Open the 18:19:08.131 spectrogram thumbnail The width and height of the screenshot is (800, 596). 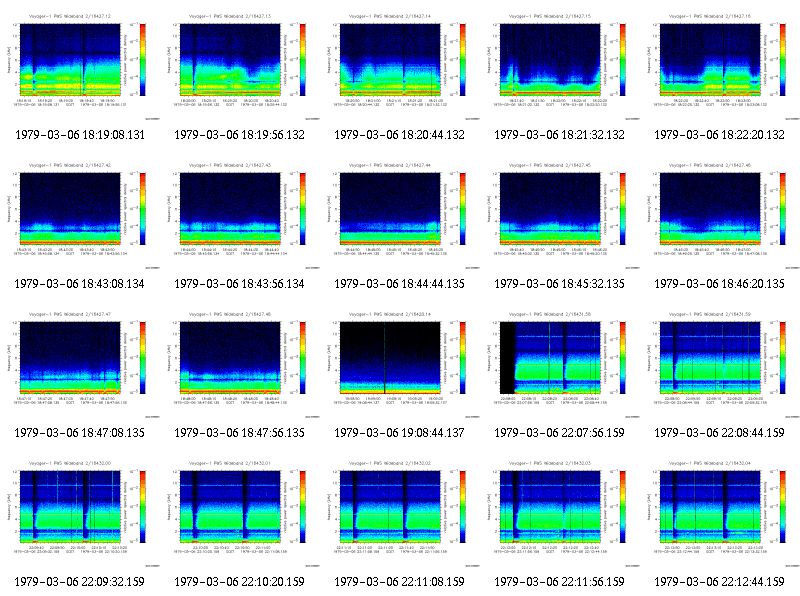[80, 67]
